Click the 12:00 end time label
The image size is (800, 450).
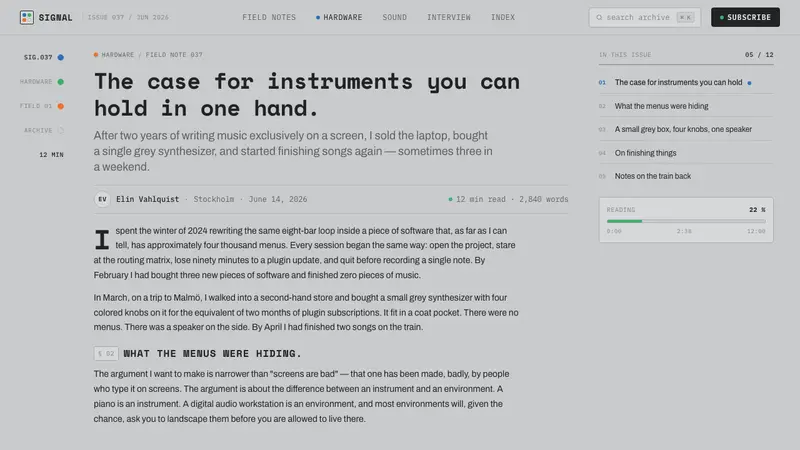click(x=756, y=231)
